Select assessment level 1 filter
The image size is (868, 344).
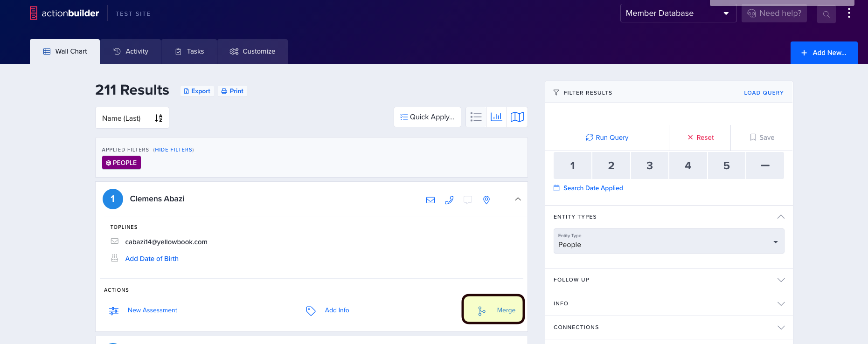[x=573, y=165]
